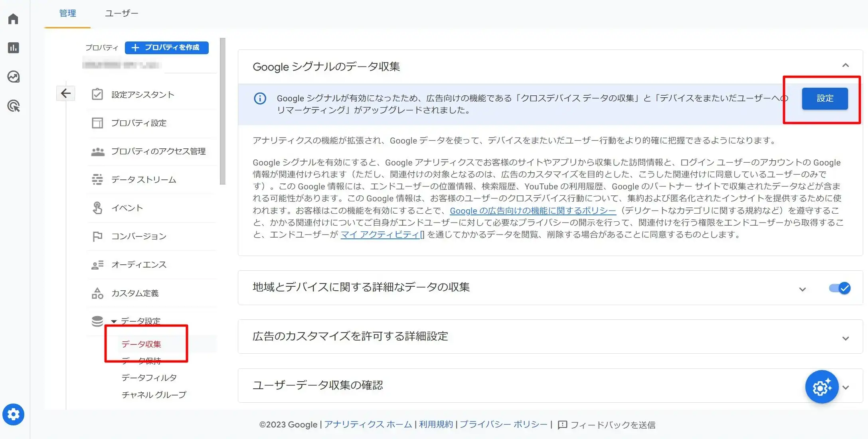Click the floating blue sparkle gear button
Viewport: 868px width, 439px height.
[x=821, y=387]
